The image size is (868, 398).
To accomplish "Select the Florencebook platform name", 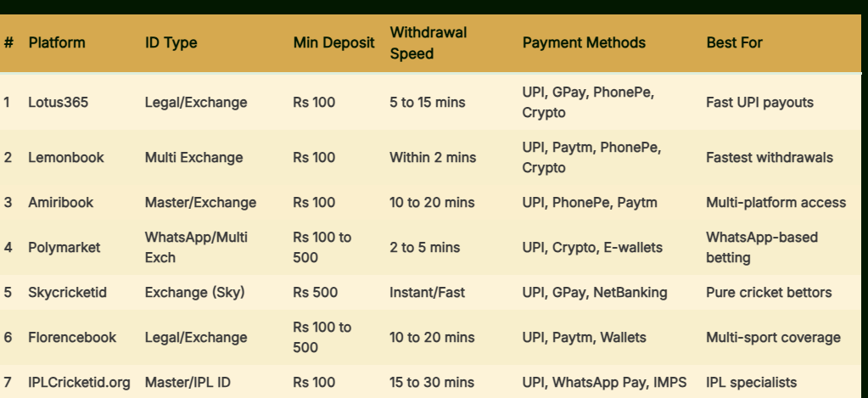I will [x=72, y=337].
